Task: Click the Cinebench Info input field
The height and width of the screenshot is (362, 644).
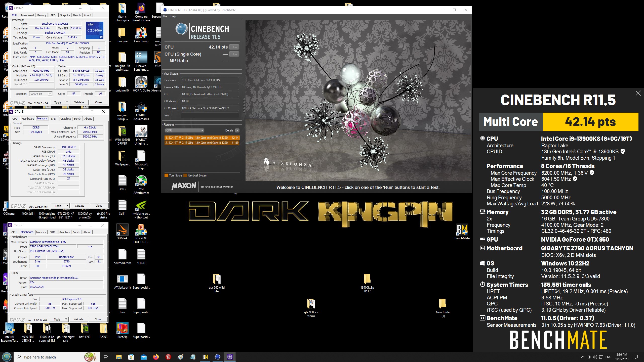Action: coord(210,115)
